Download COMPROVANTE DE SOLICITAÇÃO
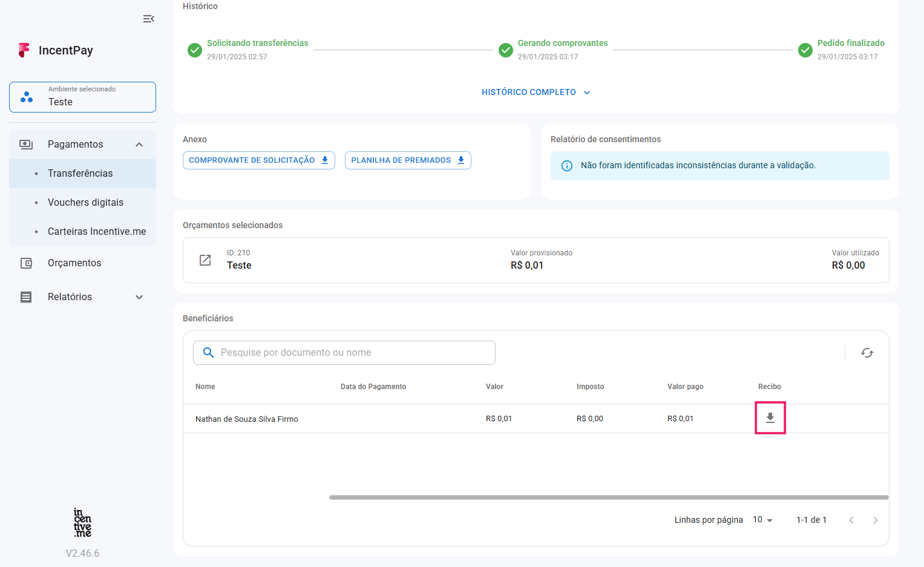 click(259, 160)
